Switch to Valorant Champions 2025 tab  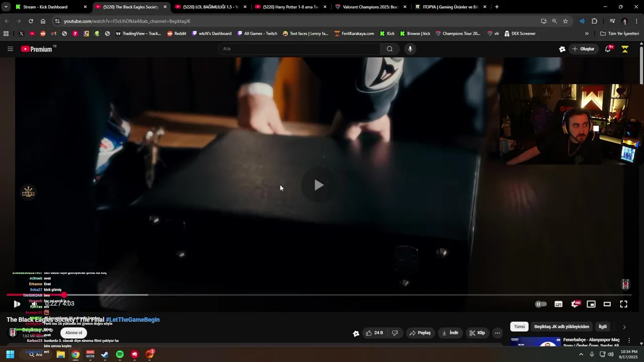click(x=370, y=7)
